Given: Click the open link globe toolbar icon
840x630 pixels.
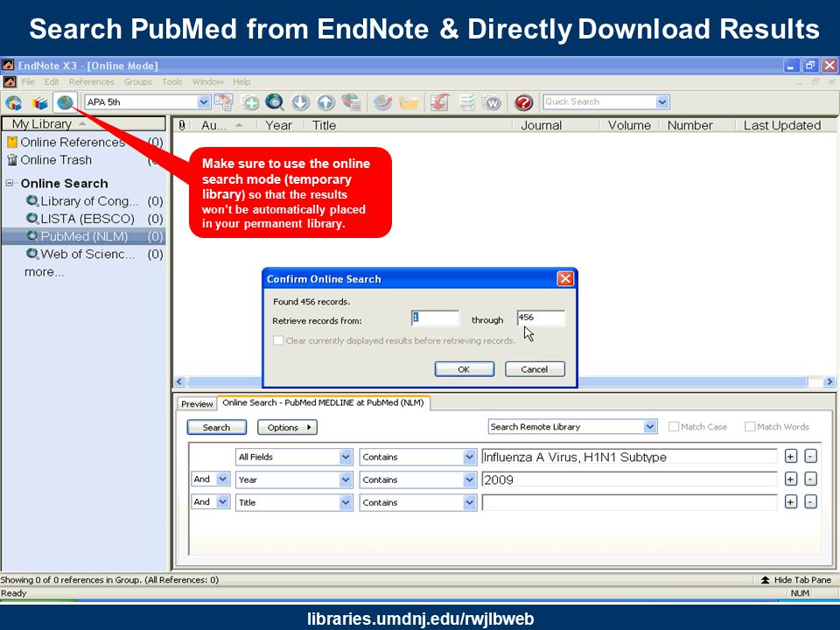Looking at the screenshot, I should point(382,102).
